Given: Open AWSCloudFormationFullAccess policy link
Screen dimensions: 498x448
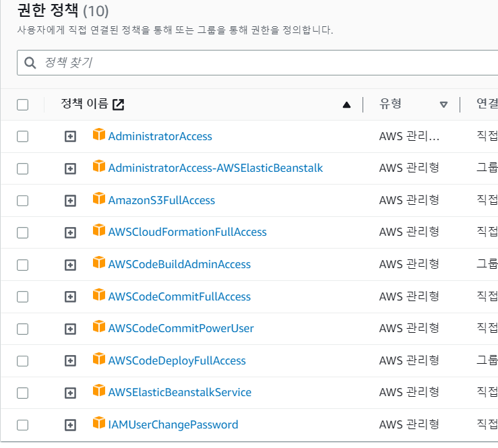Looking at the screenshot, I should pyautogui.click(x=187, y=232).
